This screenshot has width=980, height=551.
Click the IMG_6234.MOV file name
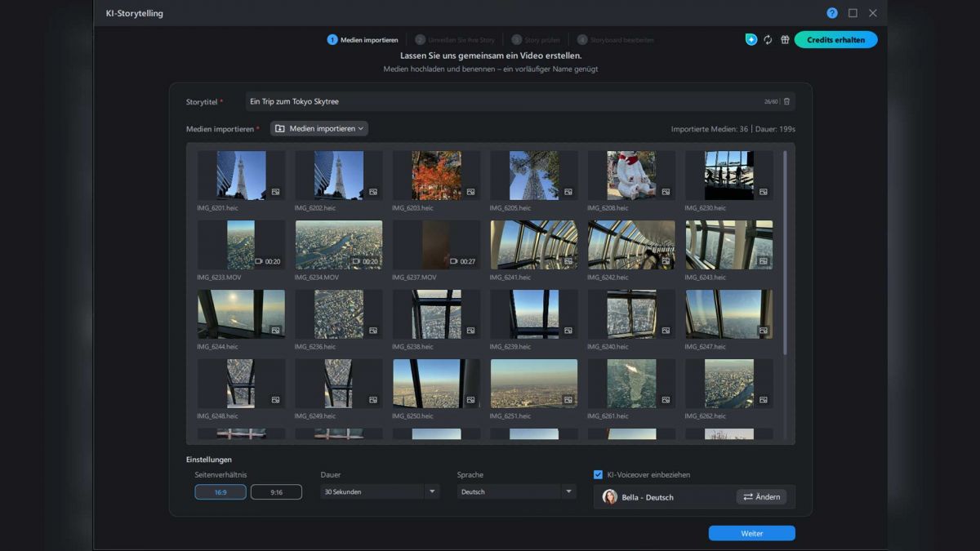[317, 278]
